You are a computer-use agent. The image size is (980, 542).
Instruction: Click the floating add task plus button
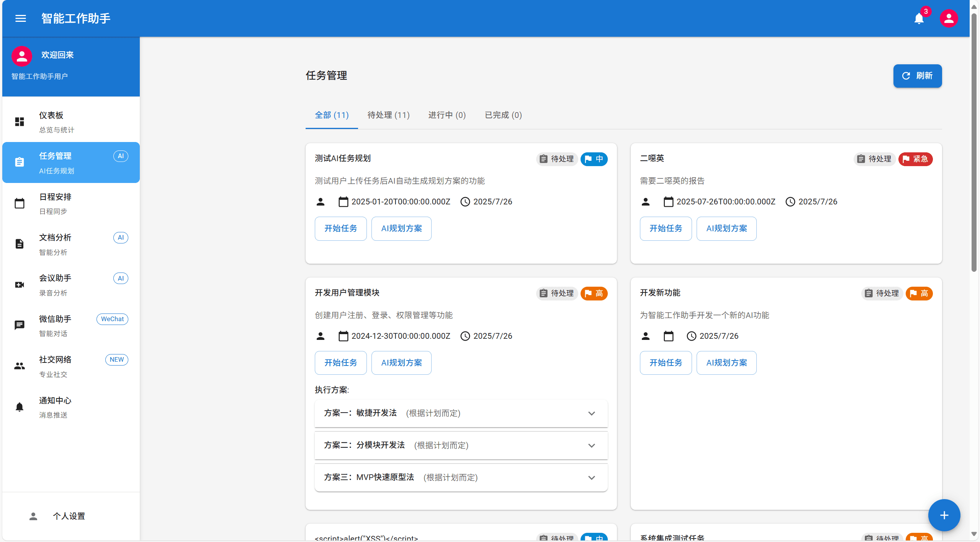(x=944, y=515)
